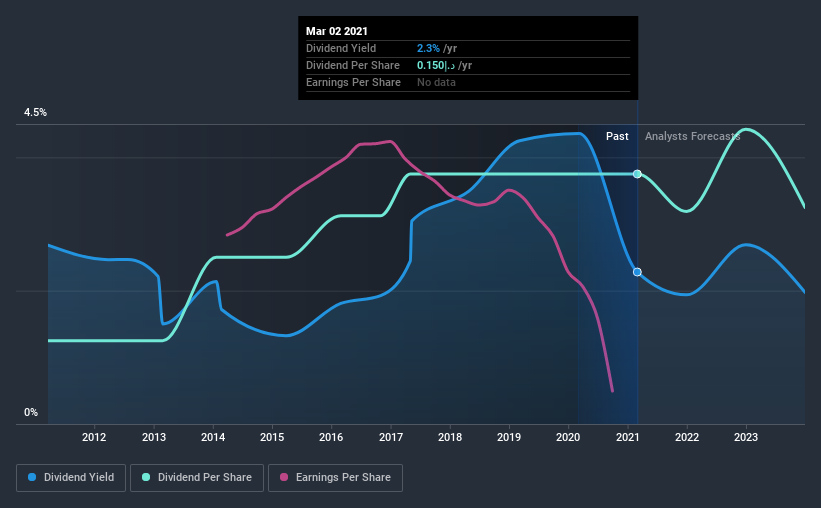Click the Analysts Forecasts label

tap(692, 136)
